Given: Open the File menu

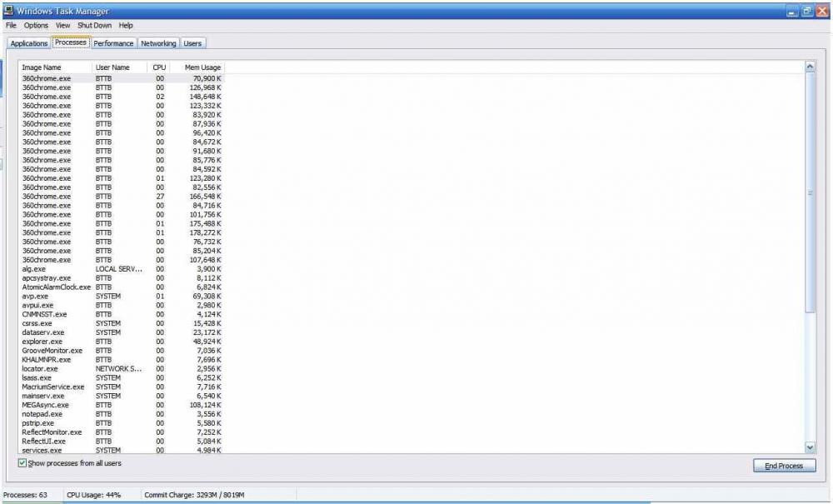Looking at the screenshot, I should pyautogui.click(x=11, y=26).
